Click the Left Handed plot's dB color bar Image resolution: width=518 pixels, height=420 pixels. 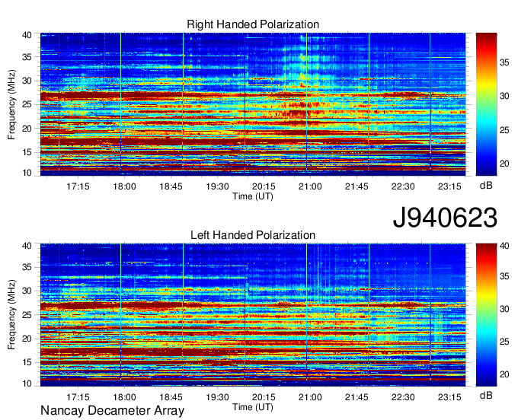(486, 315)
